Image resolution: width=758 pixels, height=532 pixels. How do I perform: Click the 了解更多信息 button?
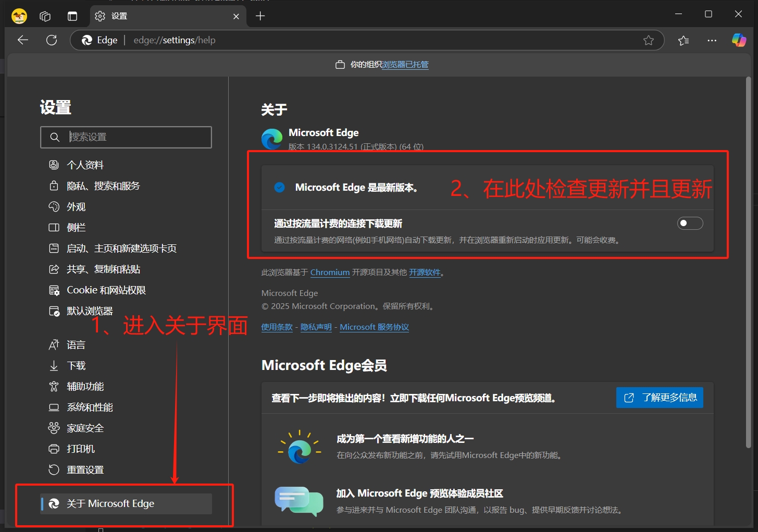pos(660,398)
